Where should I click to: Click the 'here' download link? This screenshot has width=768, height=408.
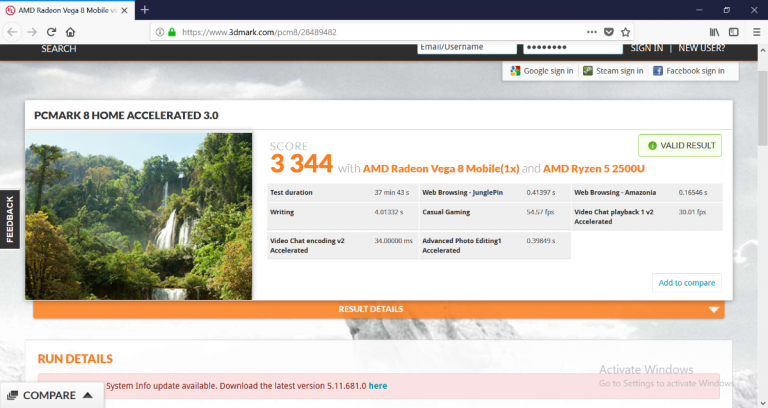(x=378, y=385)
